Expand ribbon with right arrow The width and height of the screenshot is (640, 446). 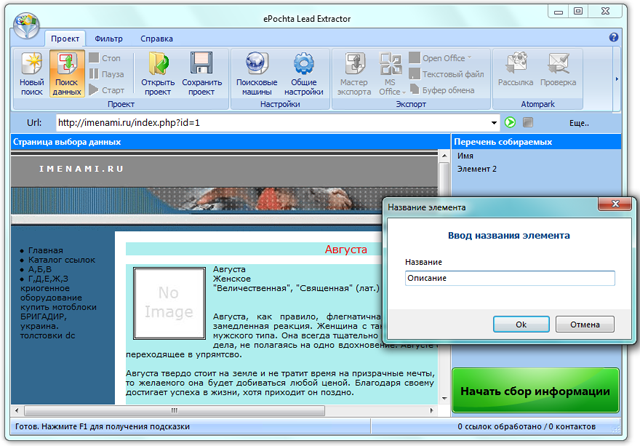click(616, 79)
